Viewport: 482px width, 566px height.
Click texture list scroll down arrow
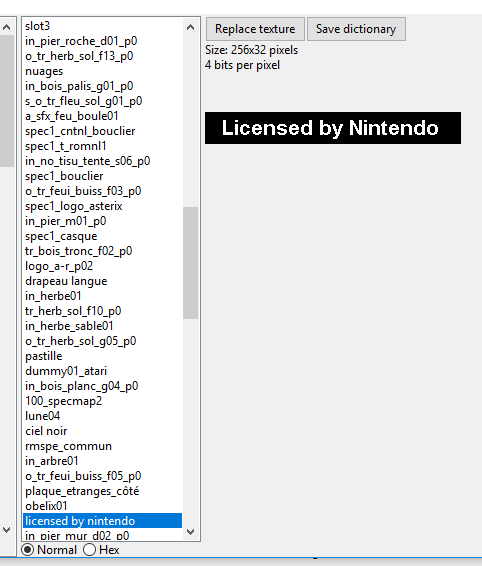[190, 531]
